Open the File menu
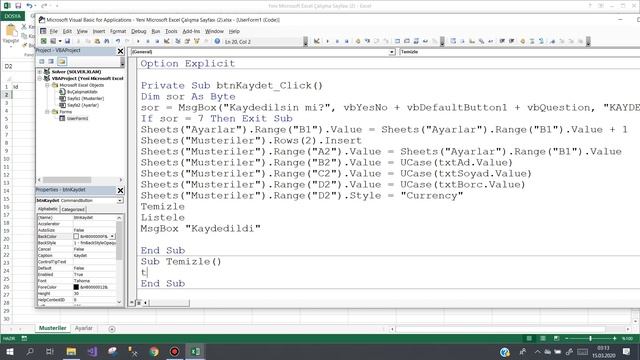This screenshot has height=360, width=640. [53, 31]
